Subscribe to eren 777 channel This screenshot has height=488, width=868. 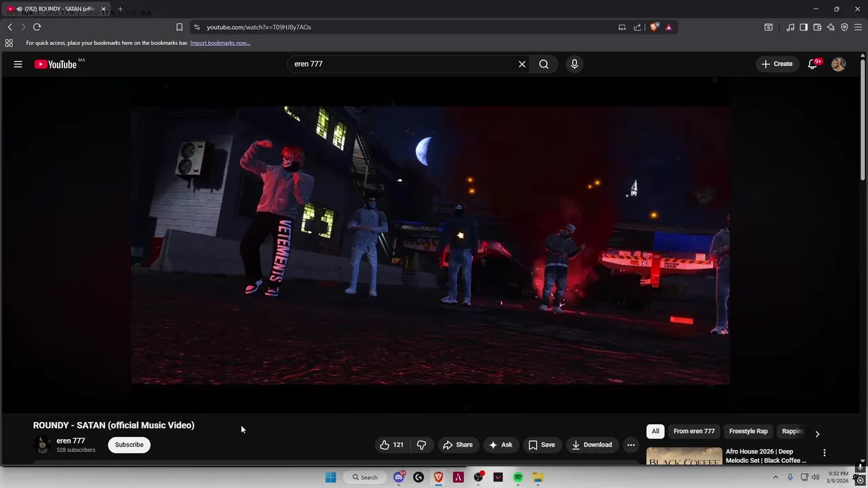tap(129, 445)
